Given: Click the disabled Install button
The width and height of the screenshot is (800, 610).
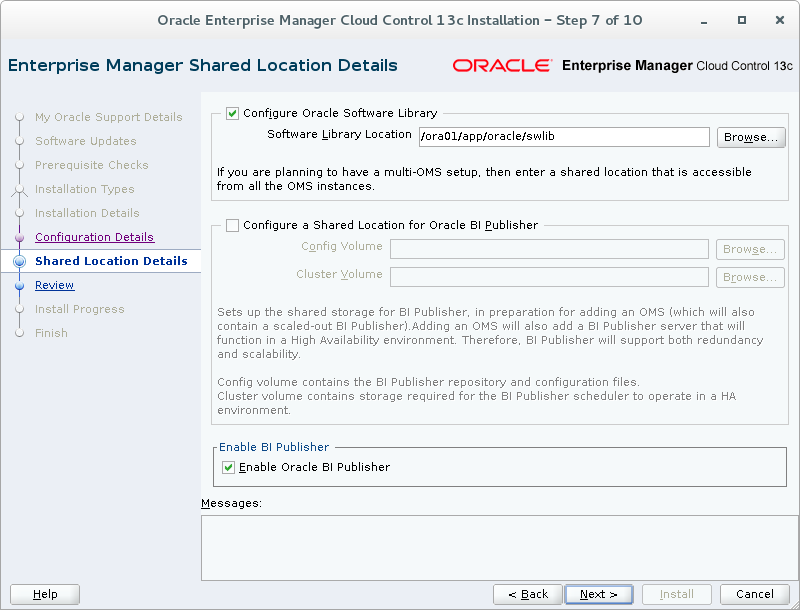Looking at the screenshot, I should pos(677,594).
